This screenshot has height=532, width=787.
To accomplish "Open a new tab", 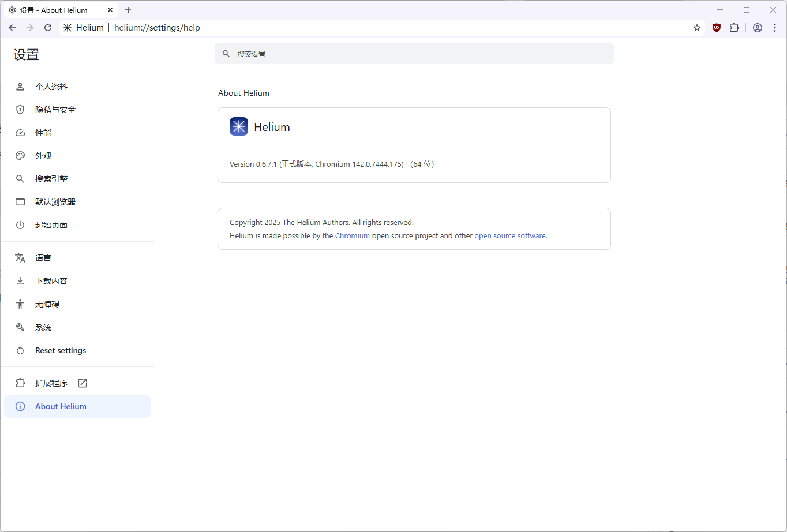I will pos(128,10).
